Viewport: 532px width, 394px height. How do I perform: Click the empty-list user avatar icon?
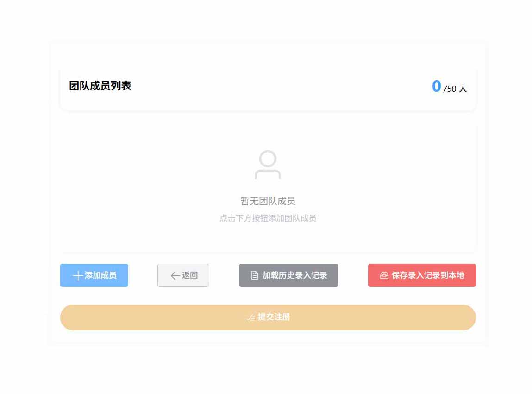(x=268, y=165)
